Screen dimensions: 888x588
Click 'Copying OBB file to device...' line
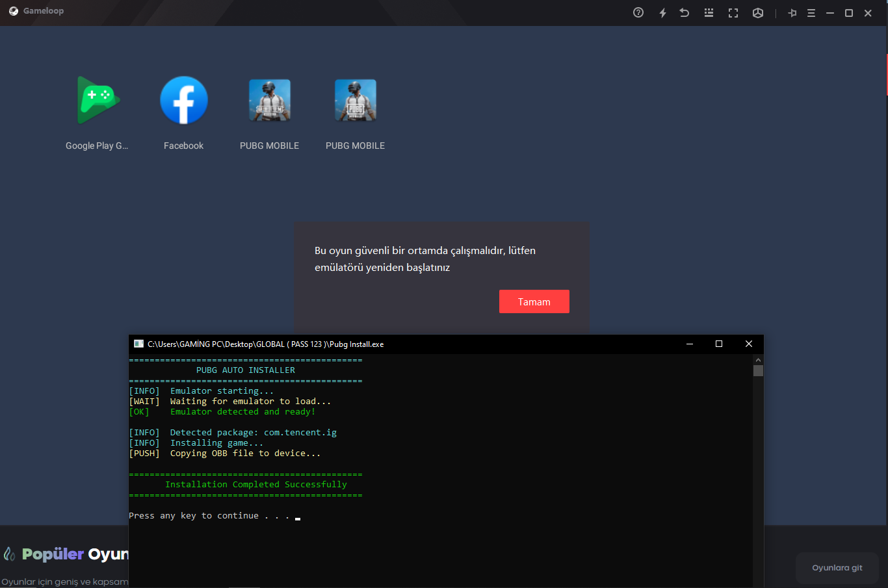point(246,454)
